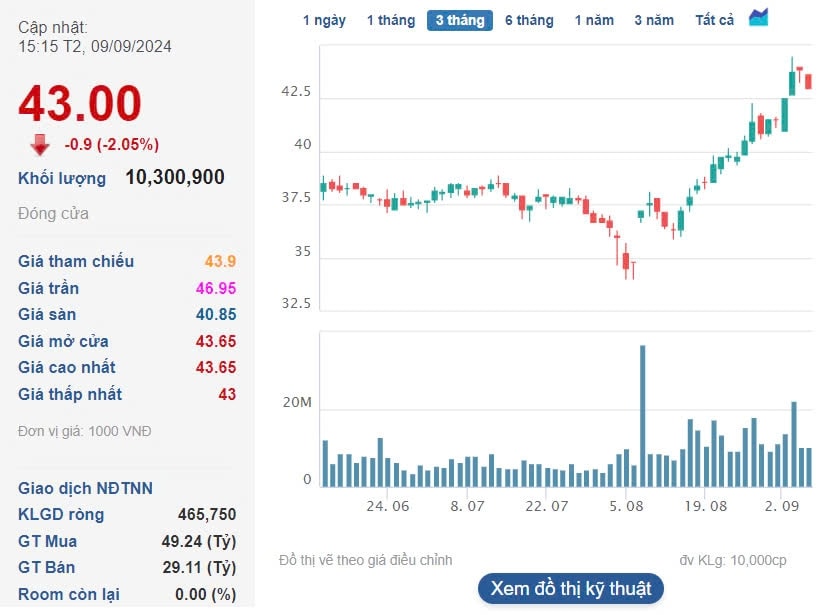Click the 43.00 current price
Image resolution: width=833 pixels, height=615 pixels.
coord(80,103)
